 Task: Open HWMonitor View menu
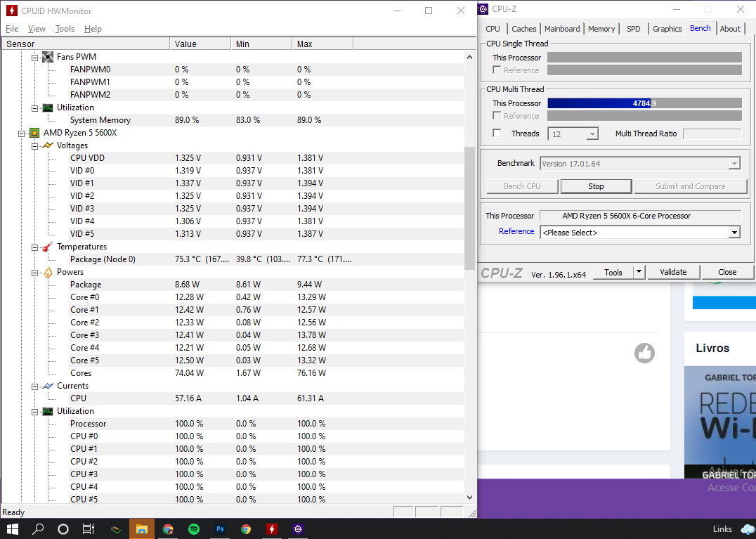pos(37,29)
